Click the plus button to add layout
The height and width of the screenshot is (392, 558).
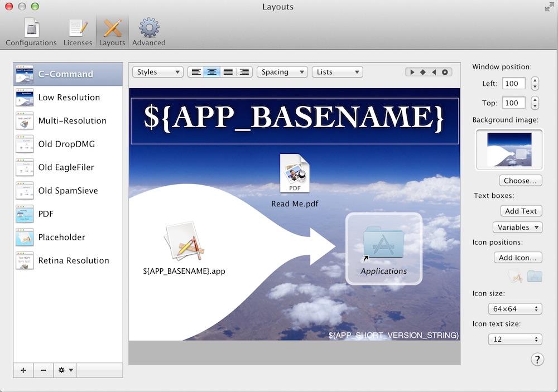23,370
